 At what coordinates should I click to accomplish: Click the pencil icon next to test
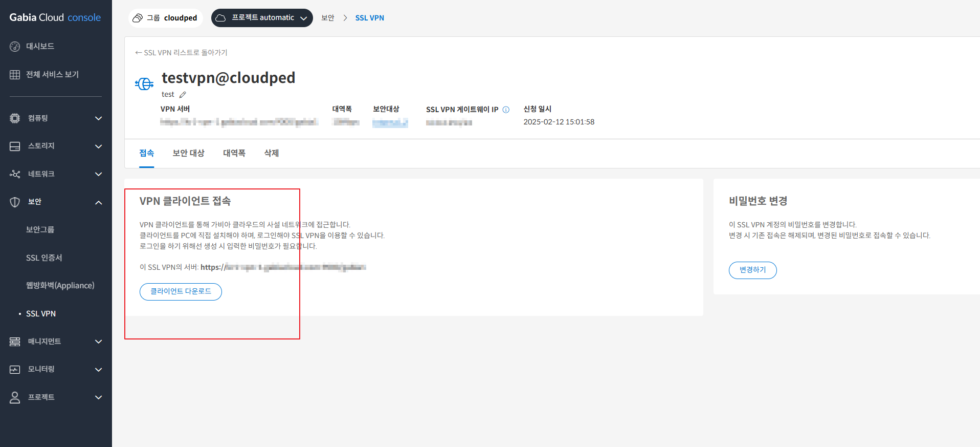[183, 95]
